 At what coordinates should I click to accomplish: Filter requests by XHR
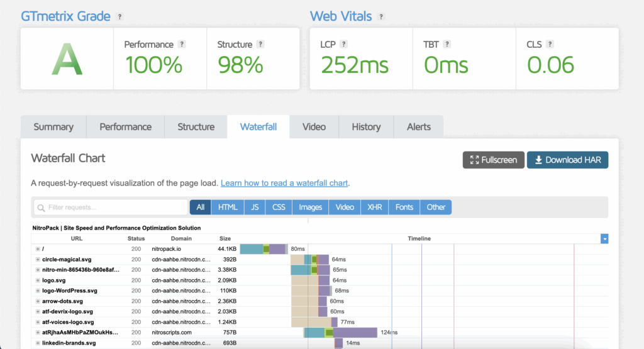pos(375,208)
